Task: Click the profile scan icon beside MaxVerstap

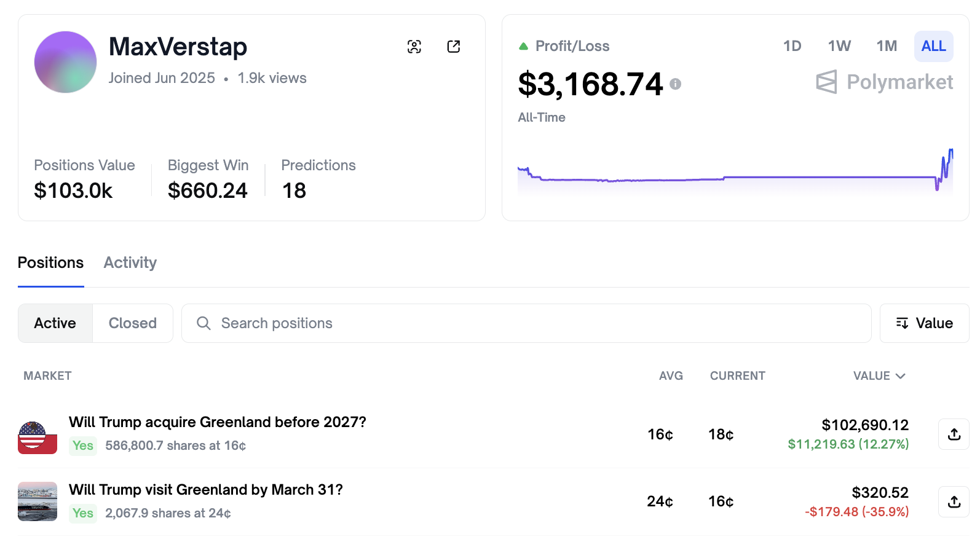Action: click(x=414, y=47)
